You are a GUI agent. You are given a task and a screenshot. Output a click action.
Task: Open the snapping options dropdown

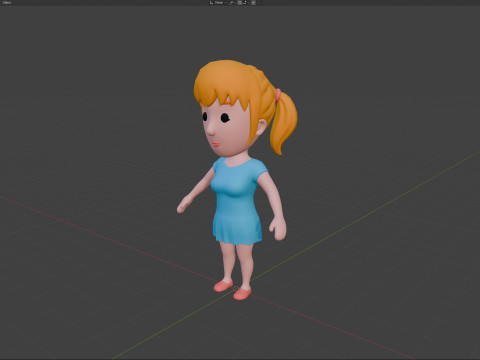[246, 2]
